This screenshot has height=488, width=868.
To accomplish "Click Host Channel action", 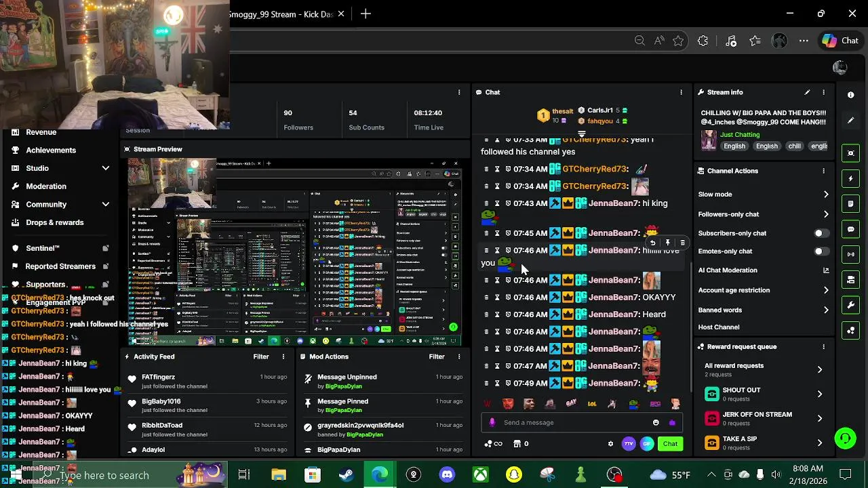I will tap(719, 327).
